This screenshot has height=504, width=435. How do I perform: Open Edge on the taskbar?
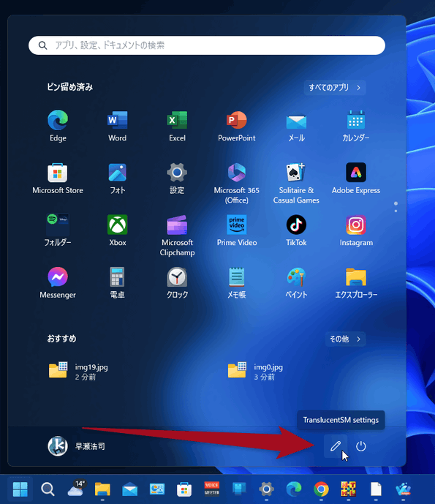pyautogui.click(x=294, y=489)
